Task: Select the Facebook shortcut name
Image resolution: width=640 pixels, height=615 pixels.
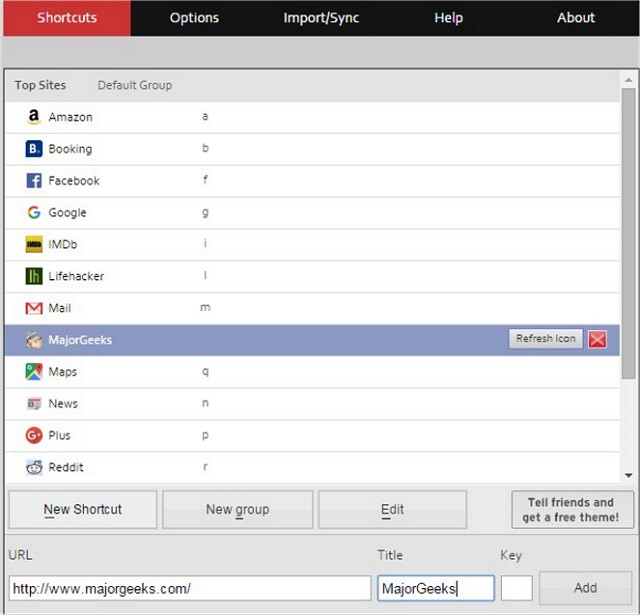Action: pos(74,181)
